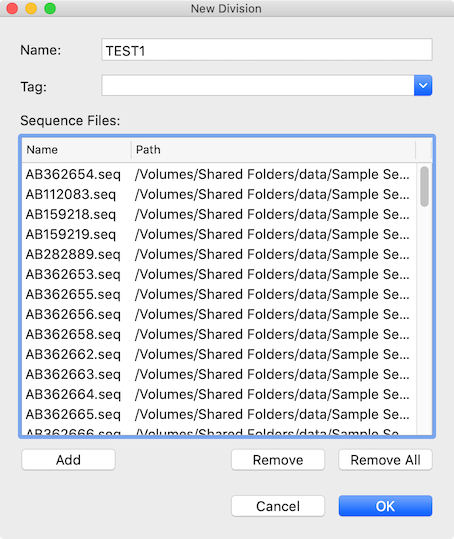Select the AB282889.seq row
454x539 pixels.
point(219,254)
